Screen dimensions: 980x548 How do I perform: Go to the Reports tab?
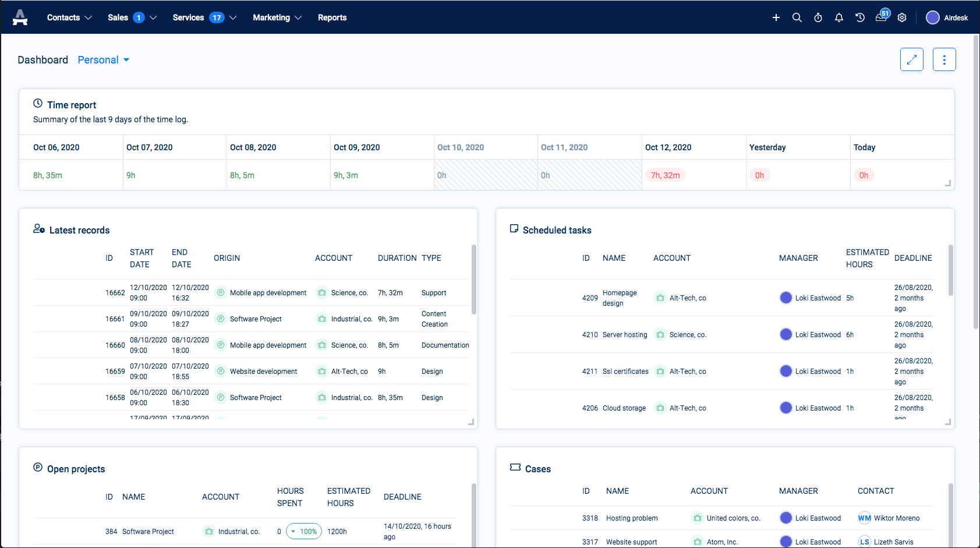pos(332,17)
